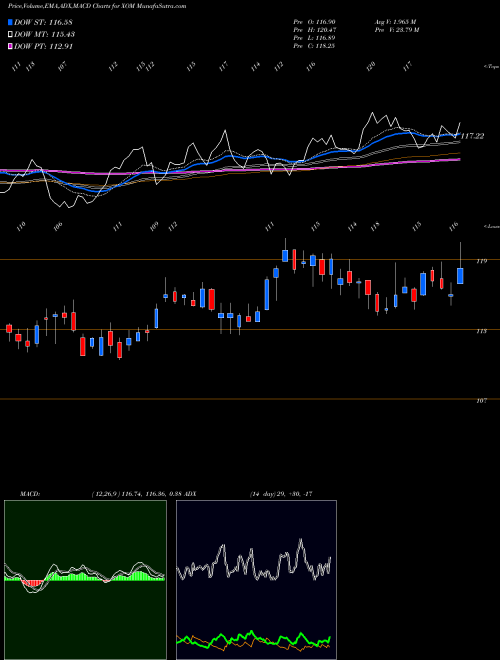Click the 'Avg V: 1.965 M' volume text
500x660 pixels.
tap(395, 22)
